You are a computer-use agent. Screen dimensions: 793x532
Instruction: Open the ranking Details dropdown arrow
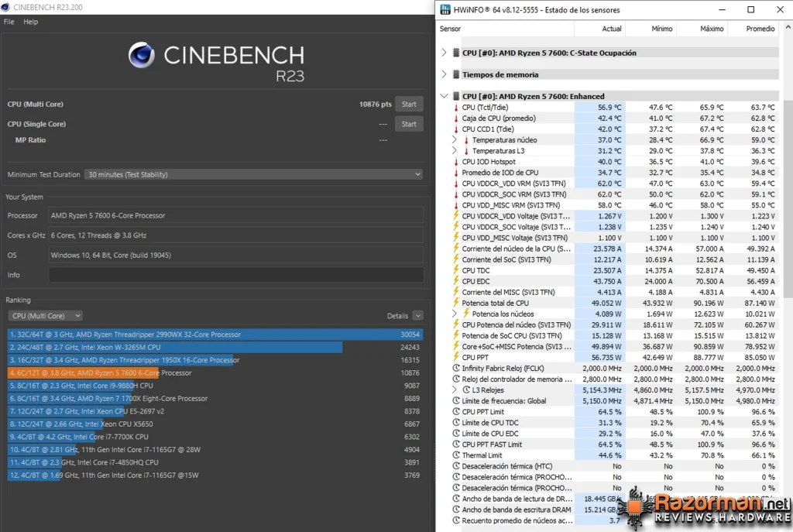tap(418, 315)
